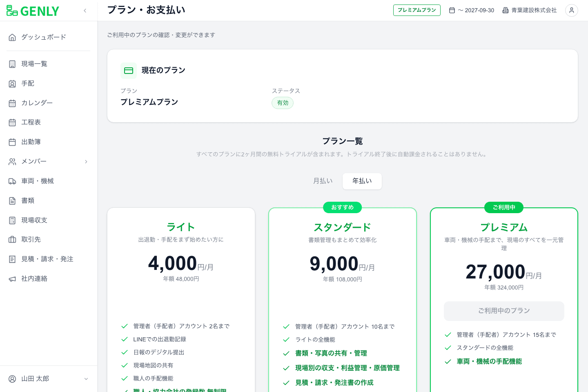Click the 取引先 briefcase icon

(12, 240)
